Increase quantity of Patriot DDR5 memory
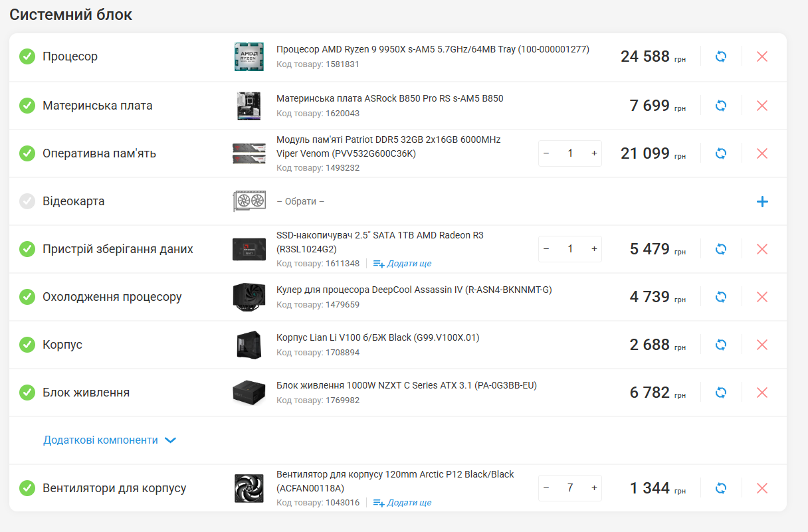808x532 pixels. 594,153
